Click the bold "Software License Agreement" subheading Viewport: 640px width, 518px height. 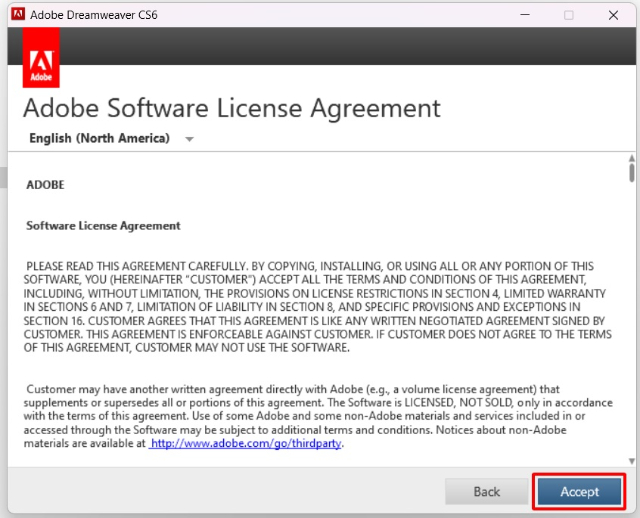click(103, 226)
